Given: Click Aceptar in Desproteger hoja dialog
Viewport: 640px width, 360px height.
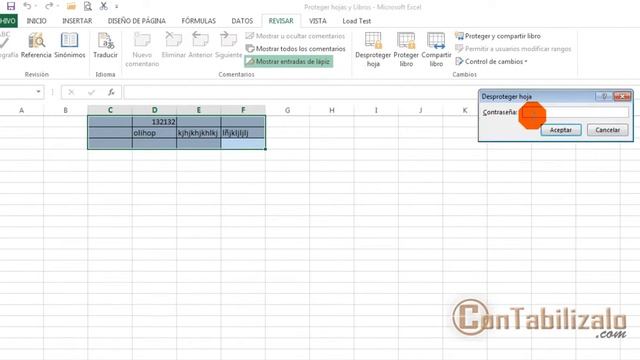Looking at the screenshot, I should 560,130.
